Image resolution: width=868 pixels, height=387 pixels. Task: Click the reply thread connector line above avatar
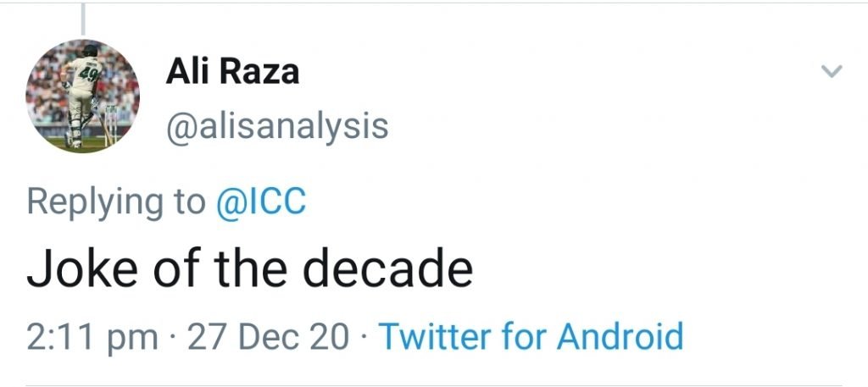(x=83, y=17)
